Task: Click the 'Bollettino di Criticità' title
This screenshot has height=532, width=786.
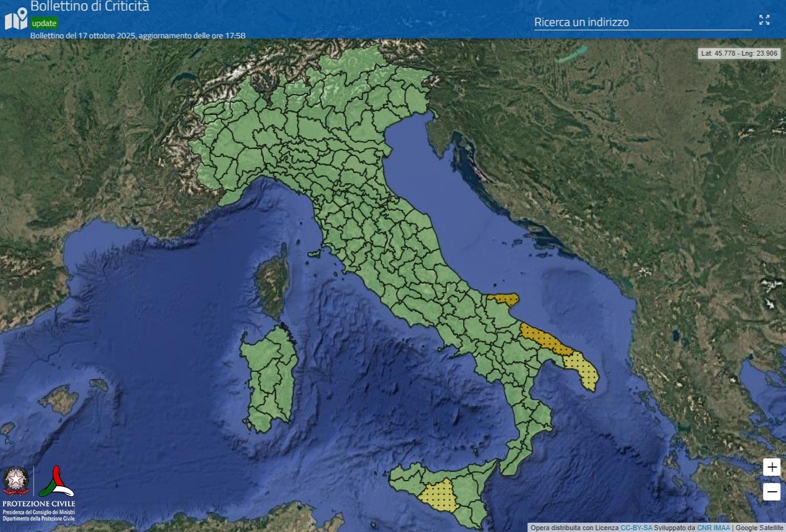Action: [x=90, y=7]
